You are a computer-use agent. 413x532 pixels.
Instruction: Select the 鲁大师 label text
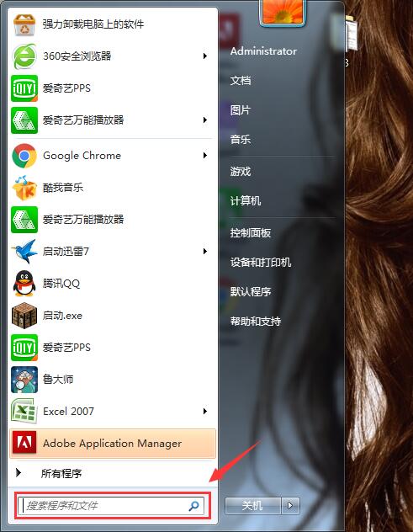click(x=58, y=380)
